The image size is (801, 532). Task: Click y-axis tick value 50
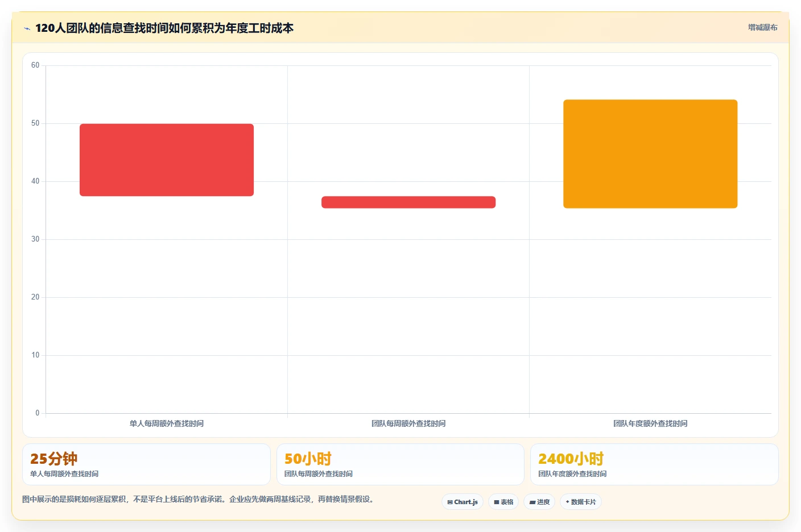click(x=35, y=123)
